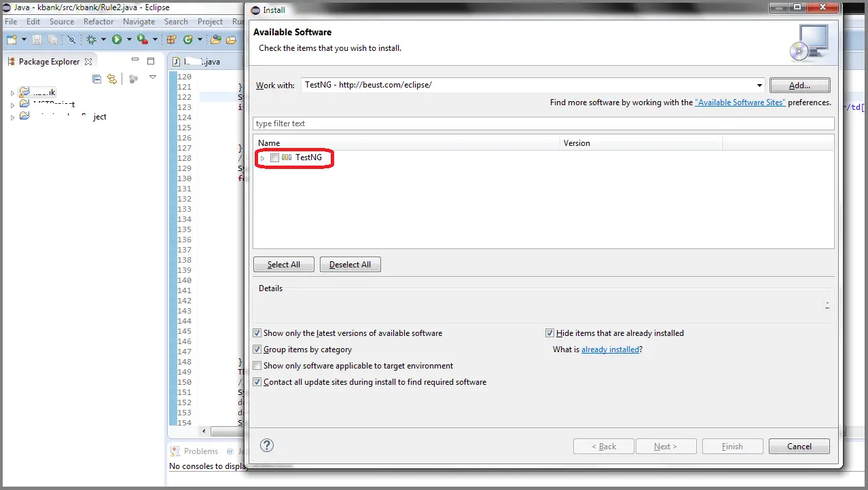Screen dimensions: 868x490
Task: Toggle Contact all update sites checkbox
Action: (257, 382)
